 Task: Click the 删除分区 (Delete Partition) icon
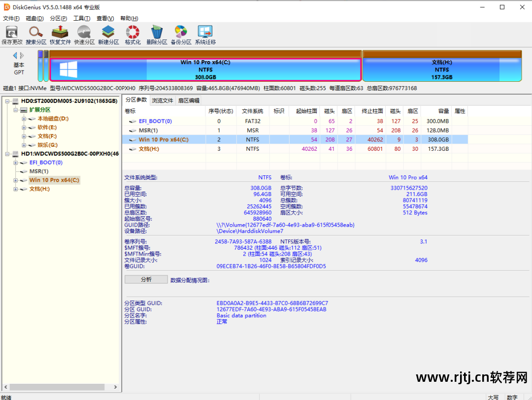(x=156, y=33)
